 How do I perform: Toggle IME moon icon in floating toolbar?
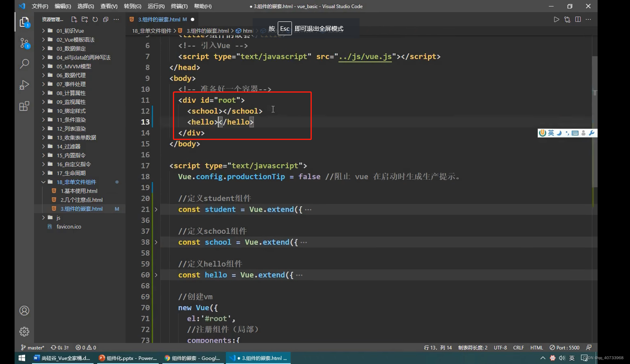pyautogui.click(x=559, y=133)
